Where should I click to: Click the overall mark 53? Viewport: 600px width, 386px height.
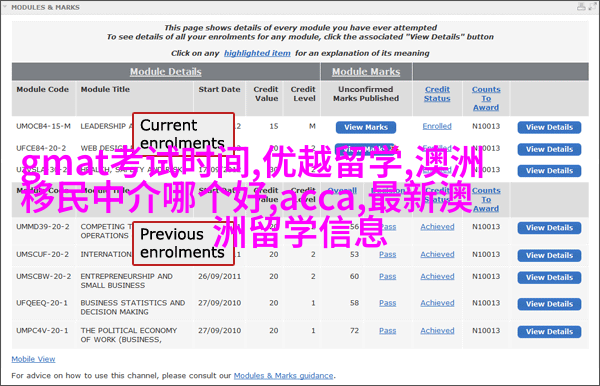point(354,254)
